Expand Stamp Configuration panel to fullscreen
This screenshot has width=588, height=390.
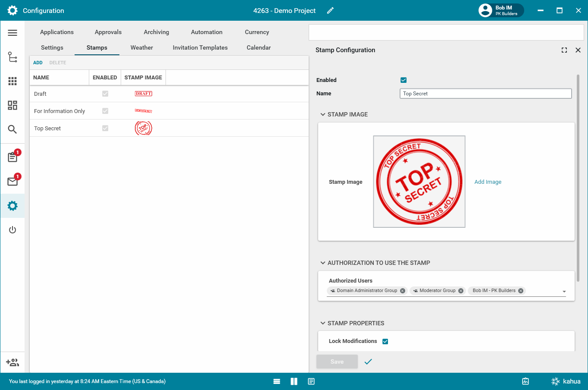point(564,50)
